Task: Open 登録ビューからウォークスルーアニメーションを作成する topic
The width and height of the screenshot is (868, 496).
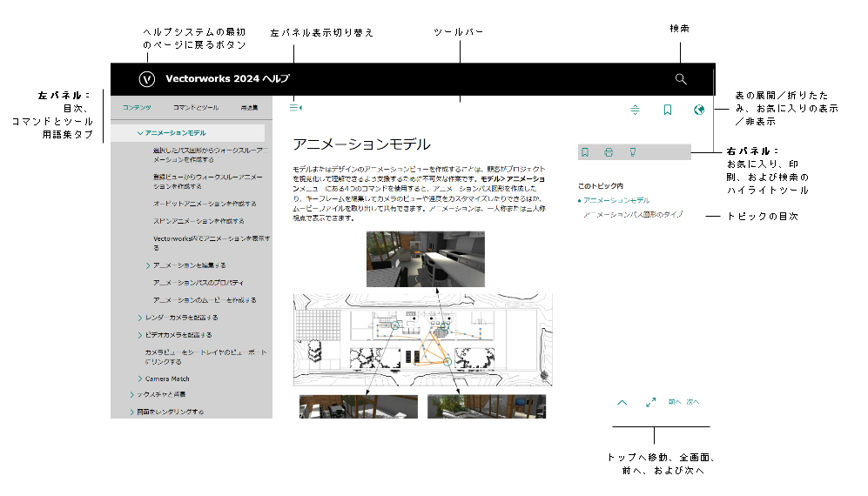Action: coord(208,182)
